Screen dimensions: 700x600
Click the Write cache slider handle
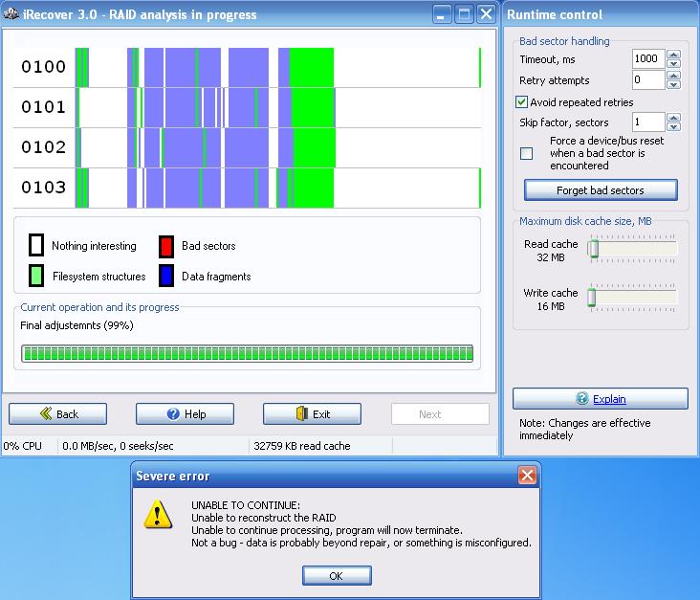[592, 298]
